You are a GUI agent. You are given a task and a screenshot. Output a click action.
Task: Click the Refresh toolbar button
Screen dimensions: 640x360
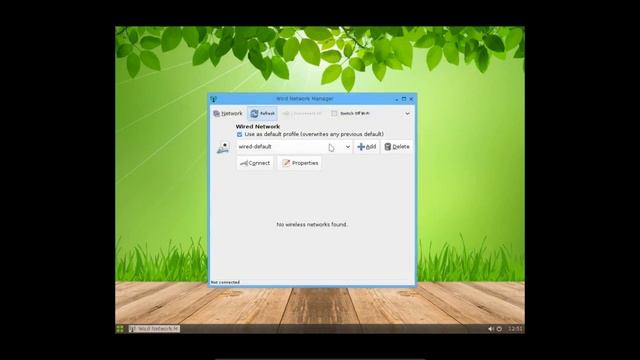[262, 113]
